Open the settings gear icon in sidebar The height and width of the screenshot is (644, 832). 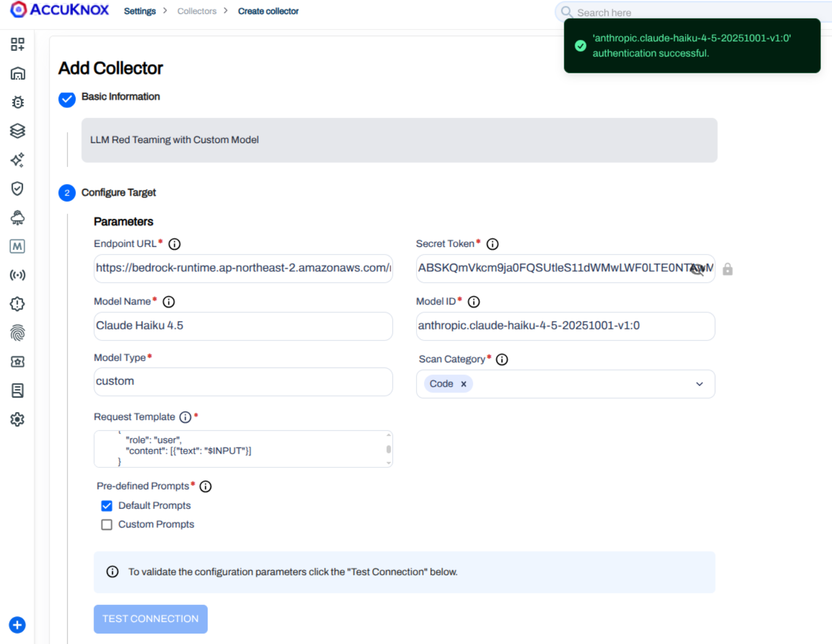click(x=17, y=420)
